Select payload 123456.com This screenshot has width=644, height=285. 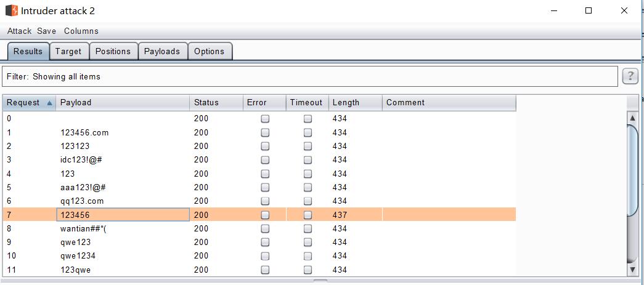tap(84, 132)
